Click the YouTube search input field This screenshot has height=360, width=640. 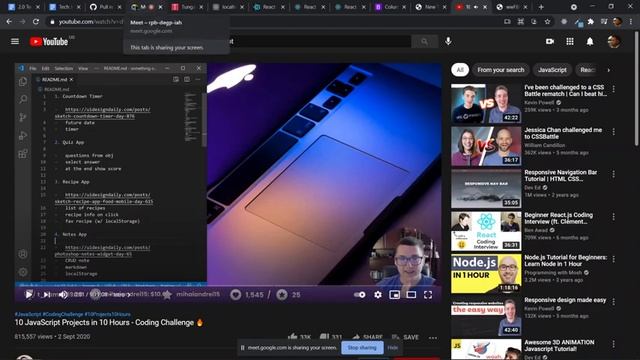(320, 41)
